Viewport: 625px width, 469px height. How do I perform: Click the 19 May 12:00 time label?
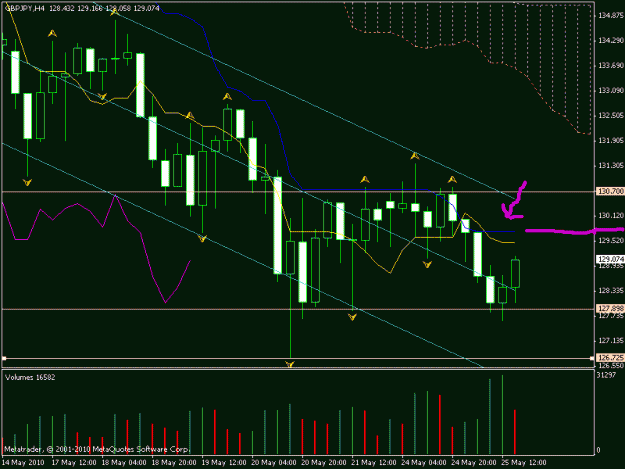tap(224, 463)
